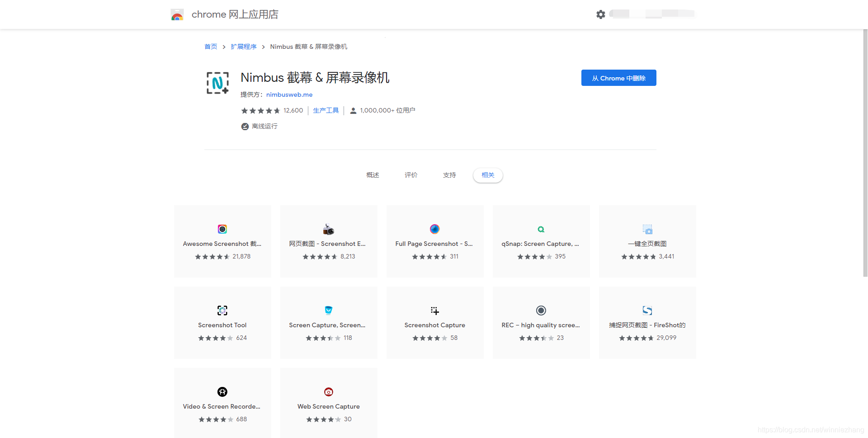Open Awesome Screenshot 截... card title

coord(222,244)
